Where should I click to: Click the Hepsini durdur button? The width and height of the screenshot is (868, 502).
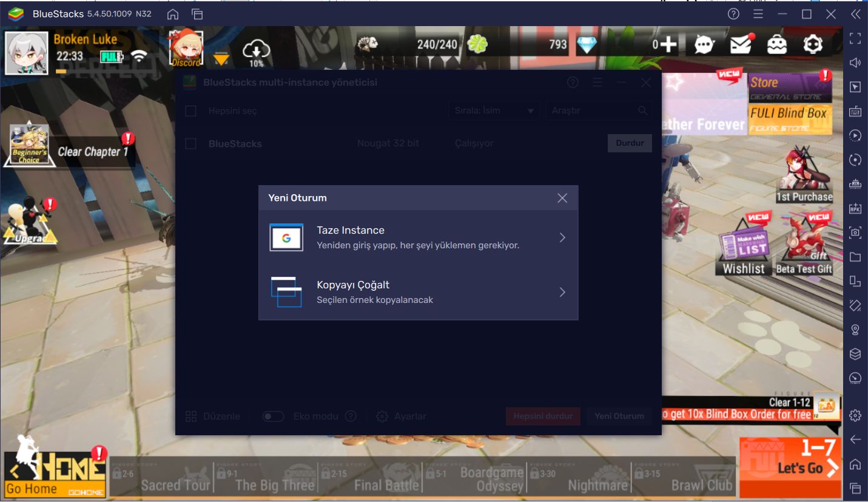point(543,416)
